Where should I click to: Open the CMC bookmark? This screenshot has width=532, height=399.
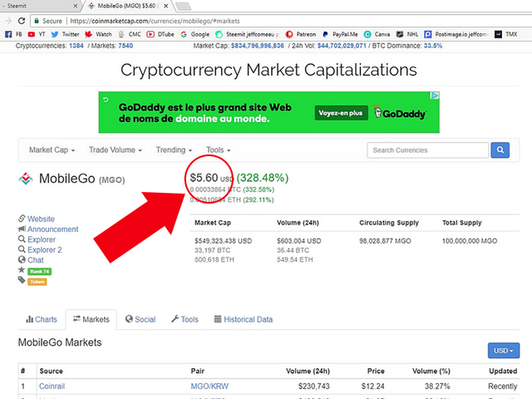pyautogui.click(x=130, y=34)
